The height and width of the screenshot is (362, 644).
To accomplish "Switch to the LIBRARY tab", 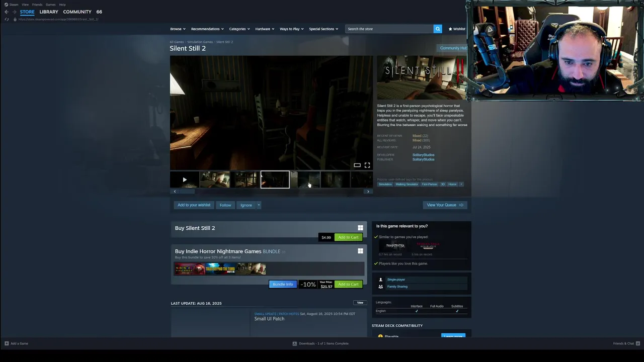I will coord(49,12).
